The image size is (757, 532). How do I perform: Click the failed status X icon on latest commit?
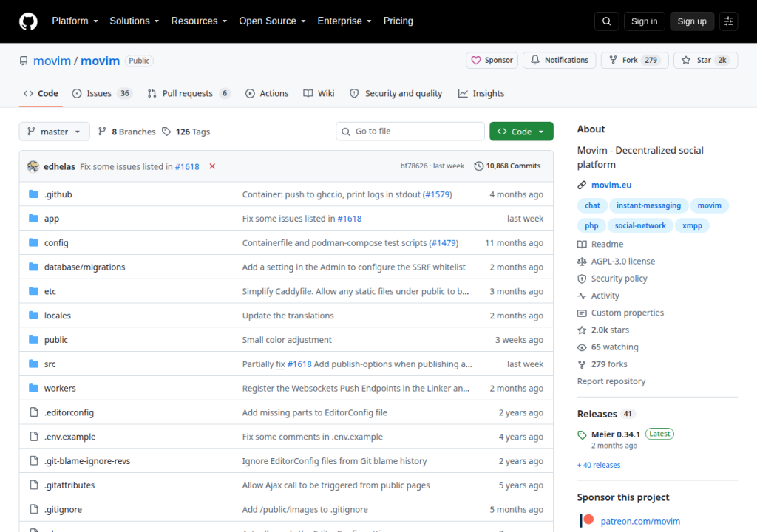[x=212, y=166]
